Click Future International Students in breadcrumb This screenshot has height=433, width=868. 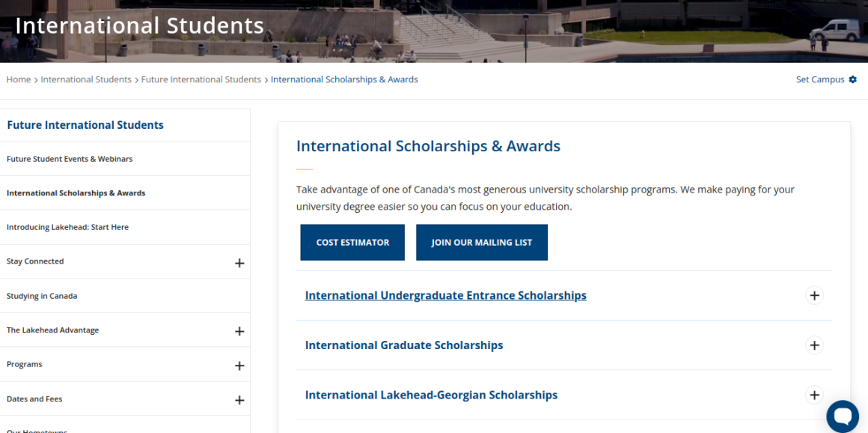point(201,79)
